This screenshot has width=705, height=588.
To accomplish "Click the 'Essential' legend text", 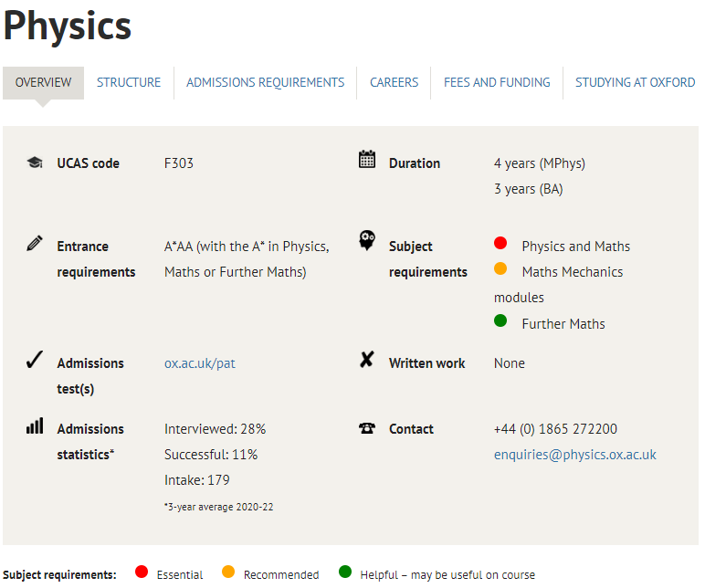I will (180, 575).
